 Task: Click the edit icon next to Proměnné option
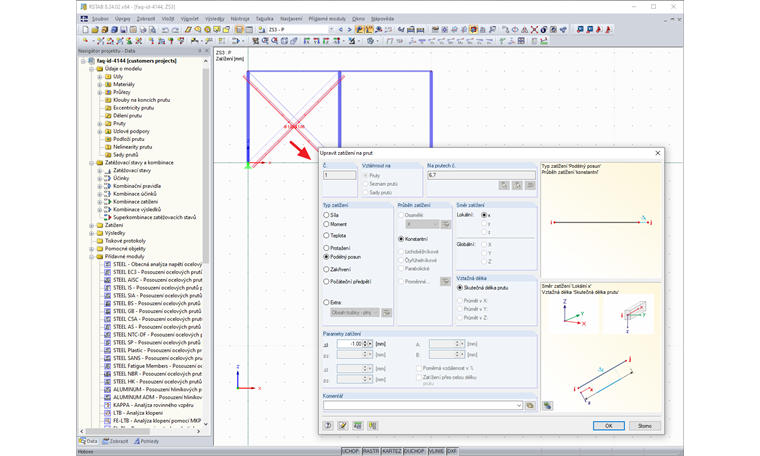[x=445, y=282]
